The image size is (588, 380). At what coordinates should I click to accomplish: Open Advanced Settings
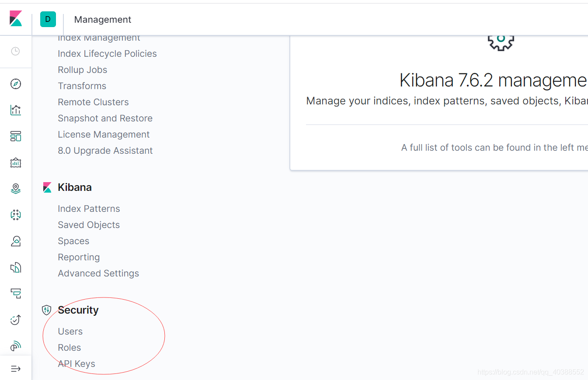(98, 273)
